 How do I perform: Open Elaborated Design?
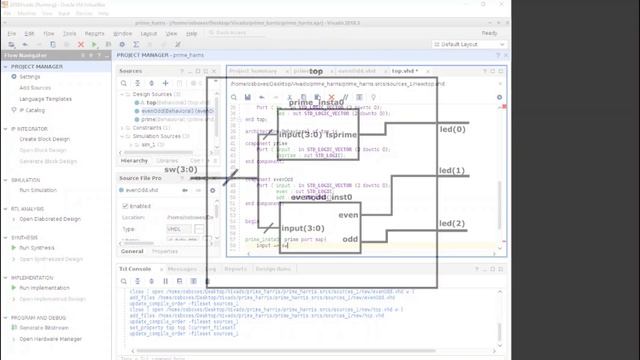pyautogui.click(x=50, y=219)
